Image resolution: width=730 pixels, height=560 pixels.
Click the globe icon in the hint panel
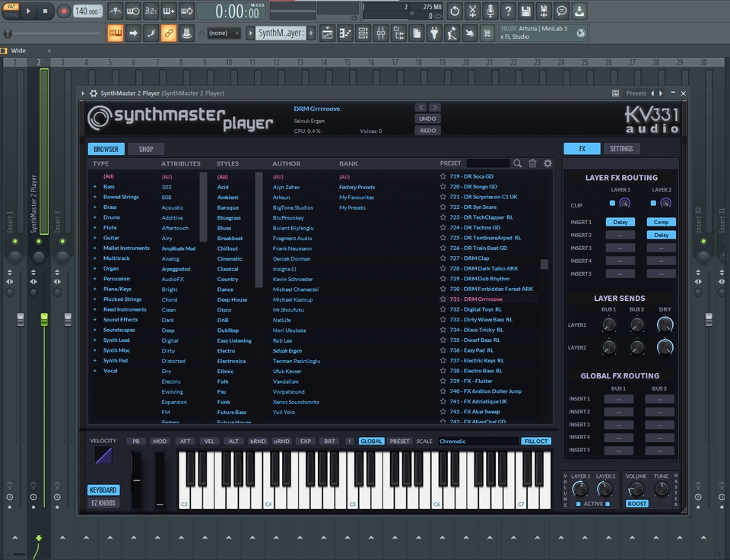(x=580, y=33)
